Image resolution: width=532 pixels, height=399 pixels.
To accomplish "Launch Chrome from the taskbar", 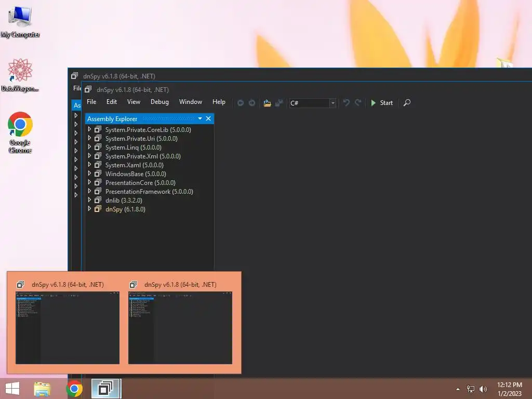I will (x=74, y=389).
